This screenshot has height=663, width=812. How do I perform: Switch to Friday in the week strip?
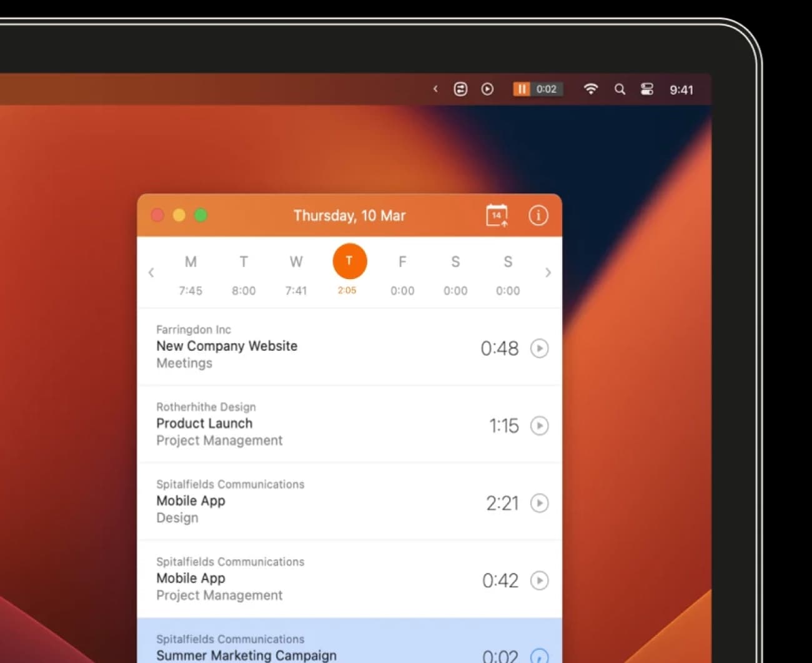pos(402,273)
